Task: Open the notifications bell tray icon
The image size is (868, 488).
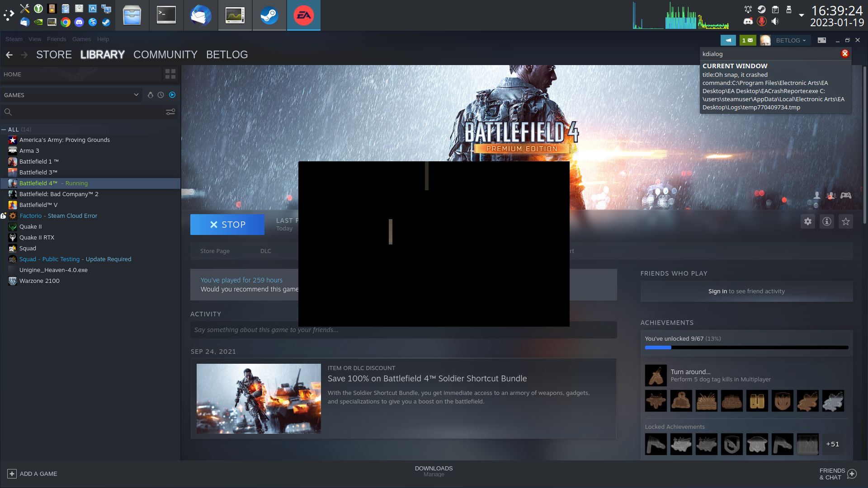Action: click(748, 9)
